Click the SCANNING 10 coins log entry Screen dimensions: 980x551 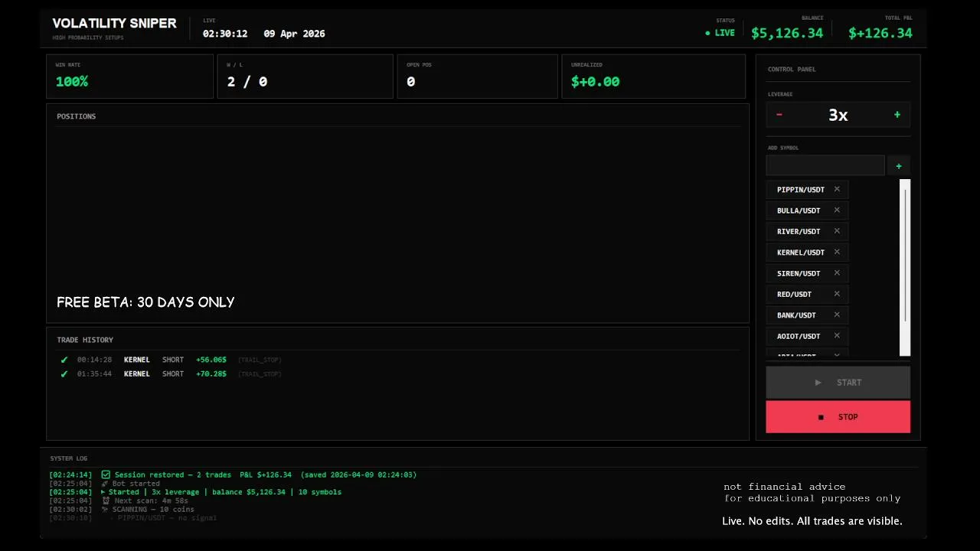coord(122,510)
